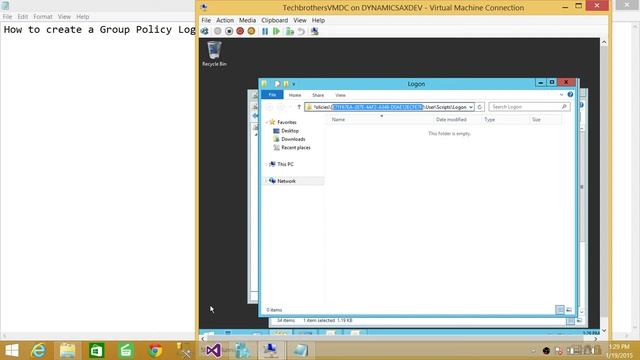
Task: Expand the ribbon with the chevron near Help
Action: (x=562, y=95)
